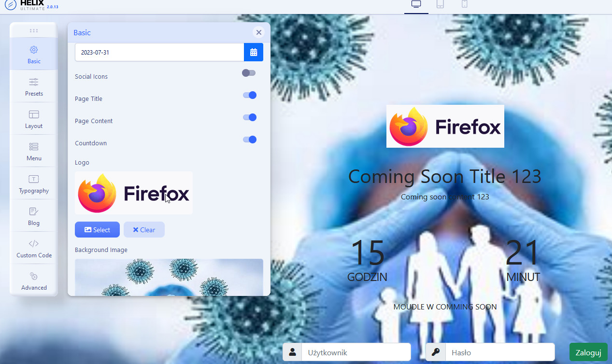Switch to tablet preview device icon
The width and height of the screenshot is (612, 364).
click(x=440, y=4)
